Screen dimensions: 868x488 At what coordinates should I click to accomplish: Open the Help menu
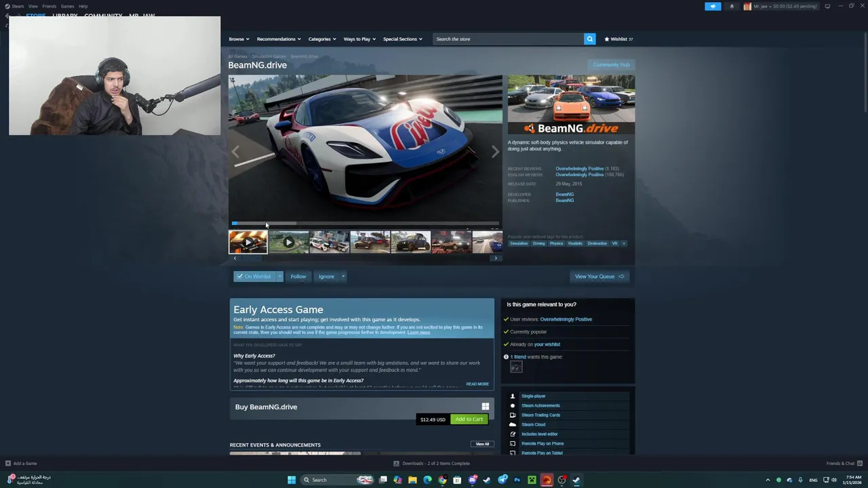point(83,6)
